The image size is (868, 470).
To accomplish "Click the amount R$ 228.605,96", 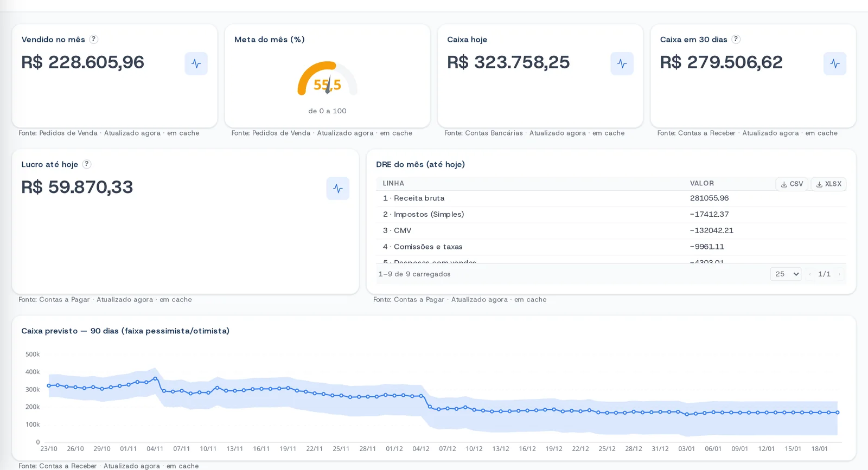I will click(x=82, y=62).
